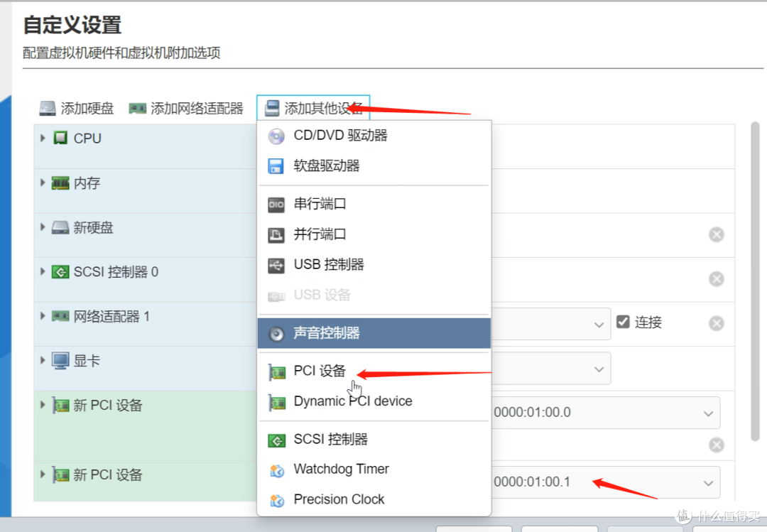Click the highlighted 声音控制器 sound icon

coord(277,332)
